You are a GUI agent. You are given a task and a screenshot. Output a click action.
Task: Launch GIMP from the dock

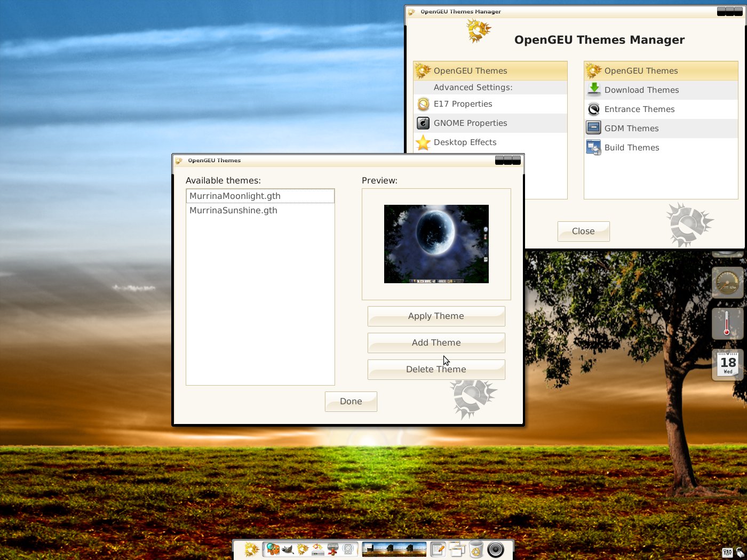(x=288, y=549)
